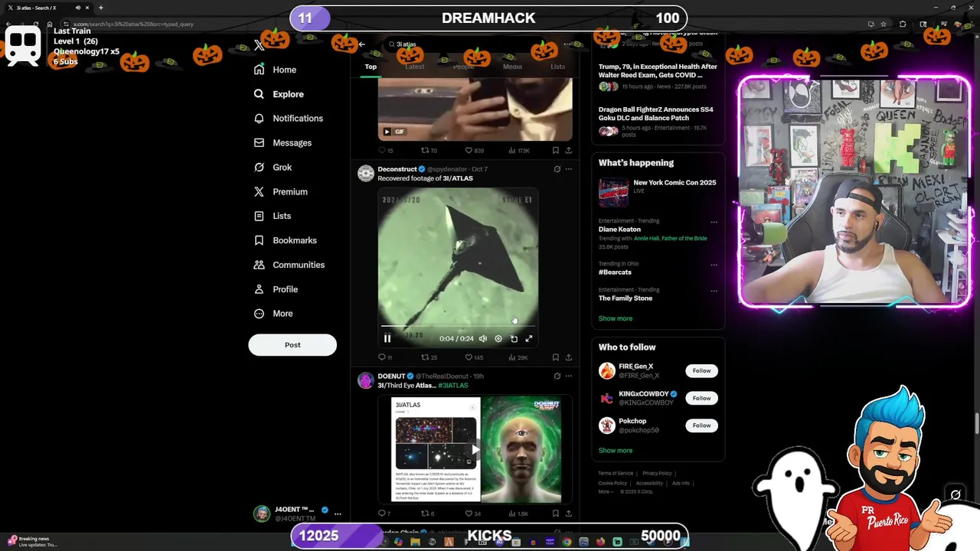This screenshot has width=980, height=551.
Task: Open #3IATLAS hashtag link
Action: [453, 385]
